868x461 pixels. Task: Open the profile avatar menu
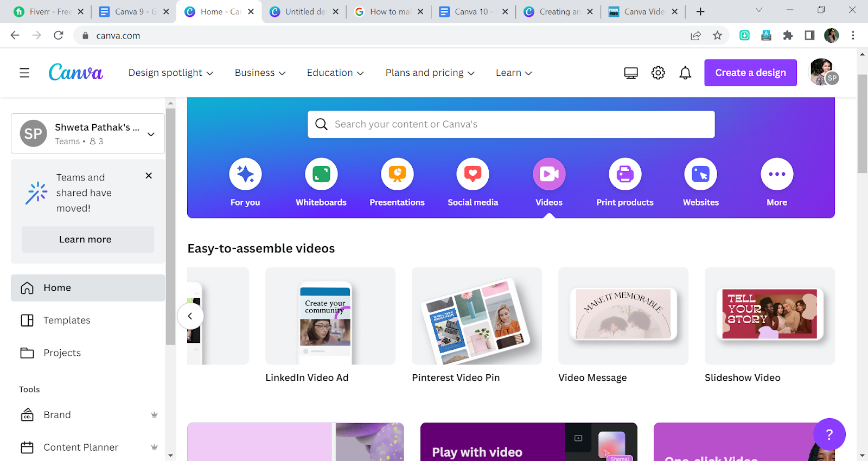pos(824,72)
